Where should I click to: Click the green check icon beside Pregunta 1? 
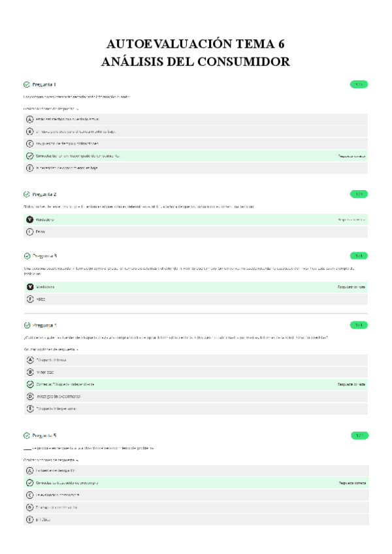click(x=26, y=84)
